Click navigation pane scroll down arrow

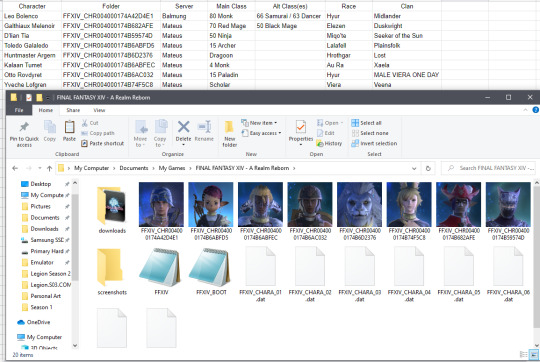point(75,346)
